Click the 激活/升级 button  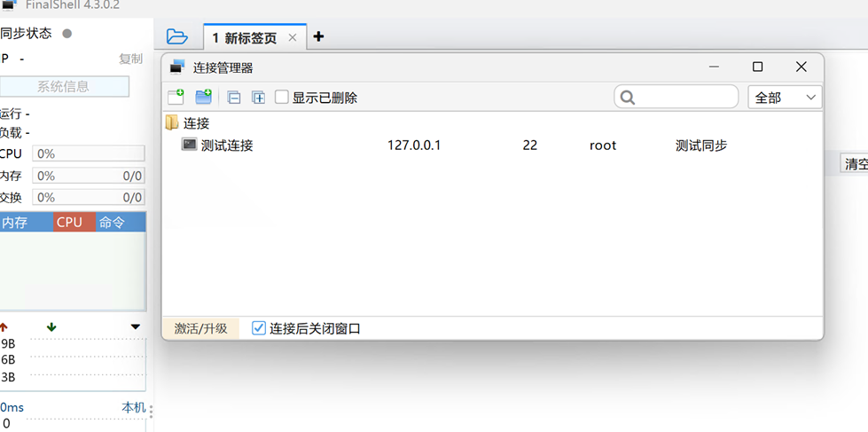[200, 328]
